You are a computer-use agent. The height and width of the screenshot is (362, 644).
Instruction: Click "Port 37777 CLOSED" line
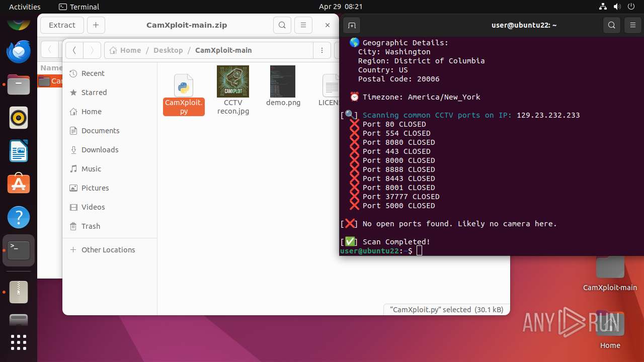point(401,197)
